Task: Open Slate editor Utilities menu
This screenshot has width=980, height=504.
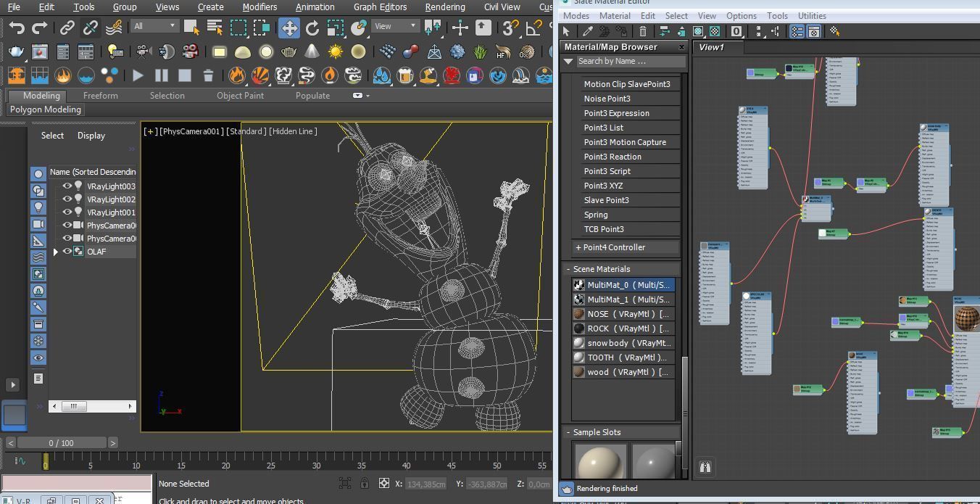Action: pyautogui.click(x=812, y=16)
